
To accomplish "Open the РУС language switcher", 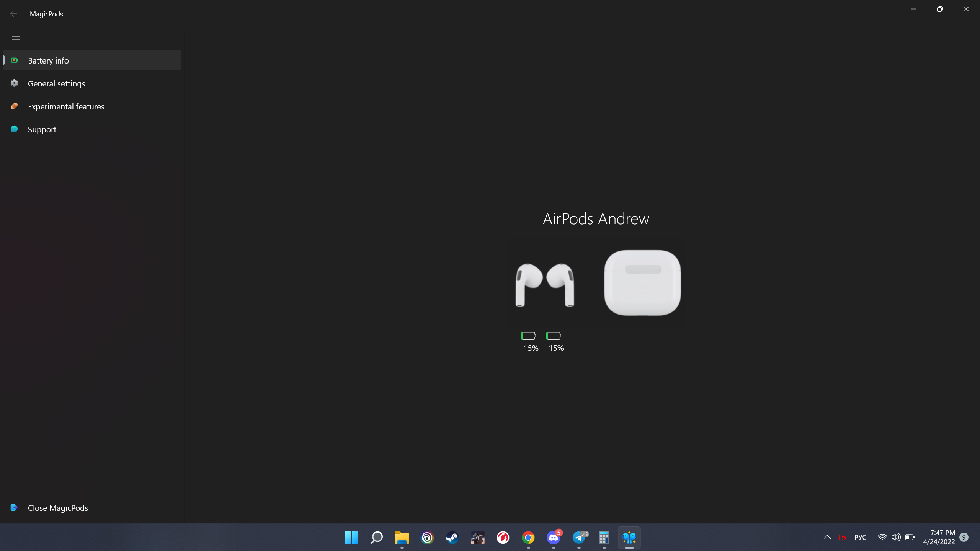I will (x=860, y=537).
